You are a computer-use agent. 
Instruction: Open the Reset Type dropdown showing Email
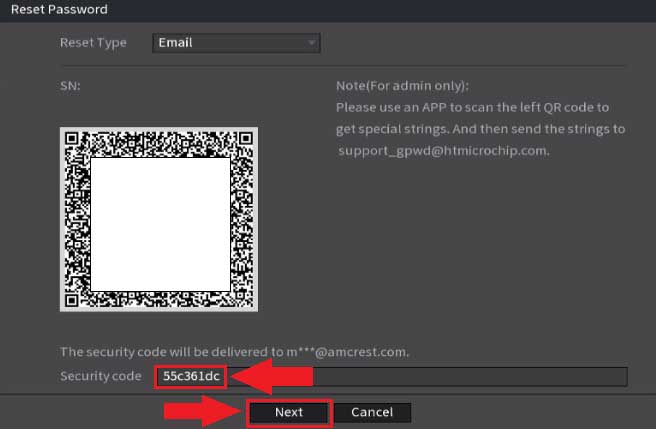point(235,43)
